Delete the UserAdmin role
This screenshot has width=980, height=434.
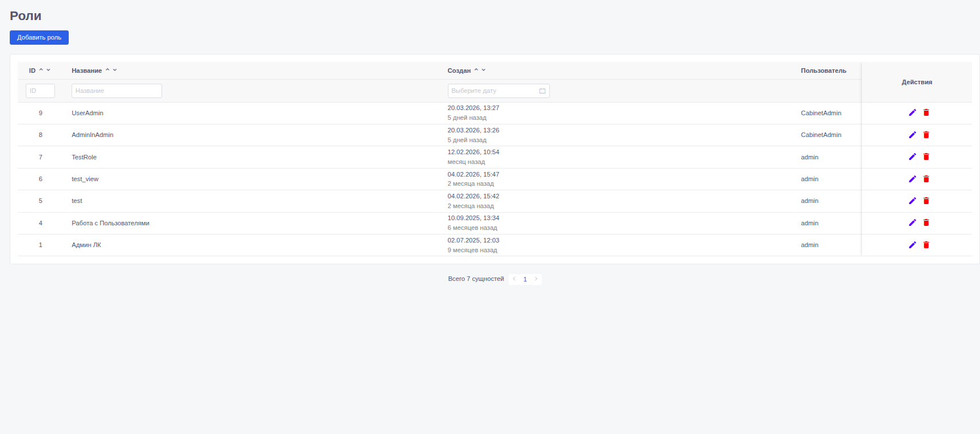point(926,112)
